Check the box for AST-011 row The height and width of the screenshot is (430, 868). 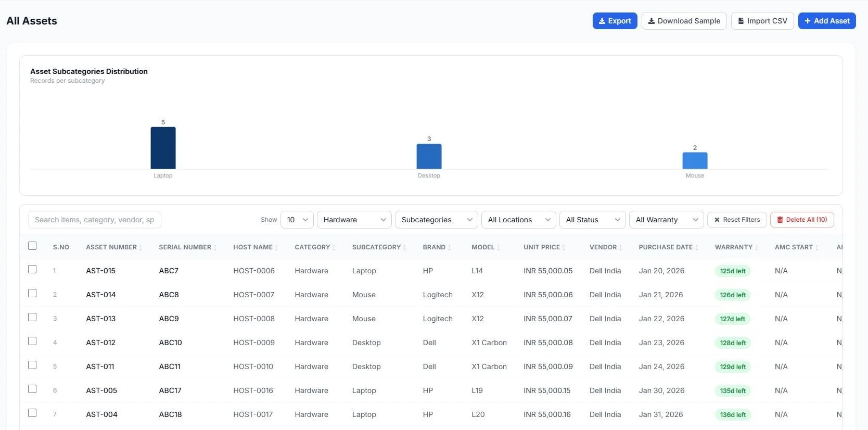click(x=32, y=365)
